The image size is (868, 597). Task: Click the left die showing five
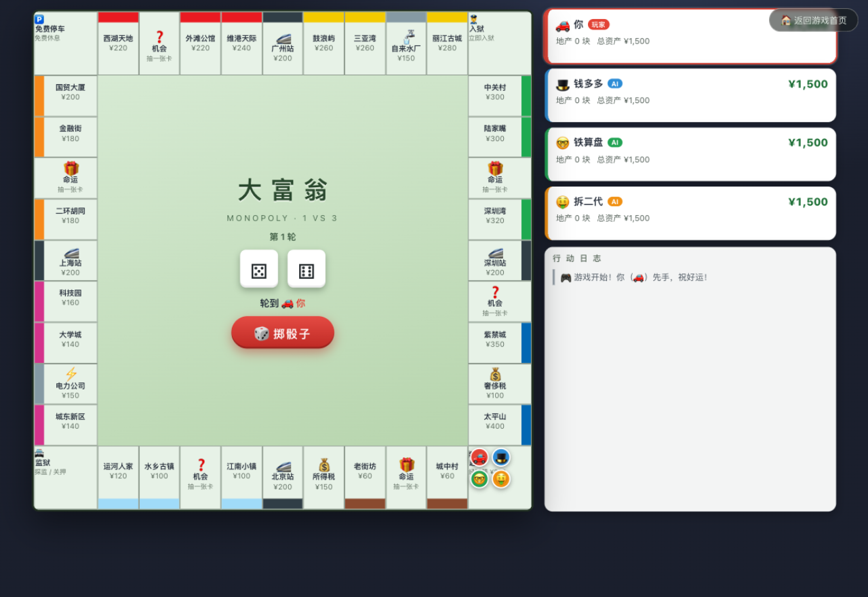(259, 269)
